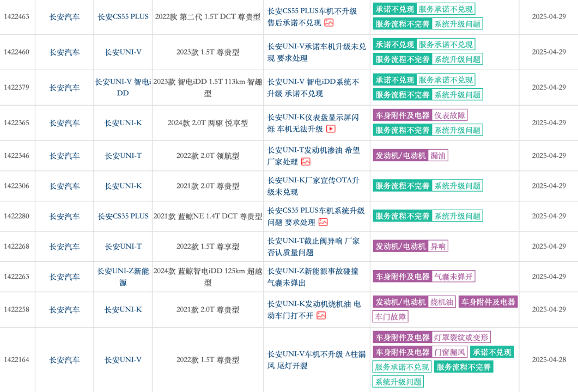Open complaint 长安CS55 PLUS车机不升级 售后承诺不兑现
This screenshot has height=392, width=578.
(312, 17)
